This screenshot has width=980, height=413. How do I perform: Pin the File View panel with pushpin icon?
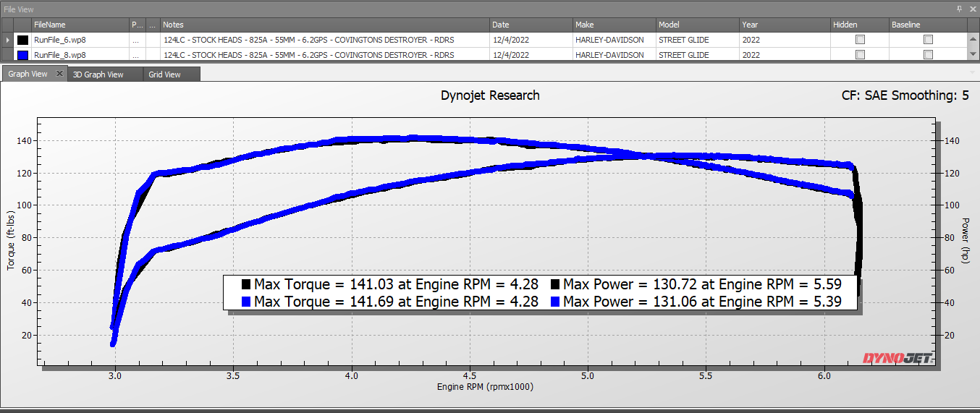click(x=960, y=9)
